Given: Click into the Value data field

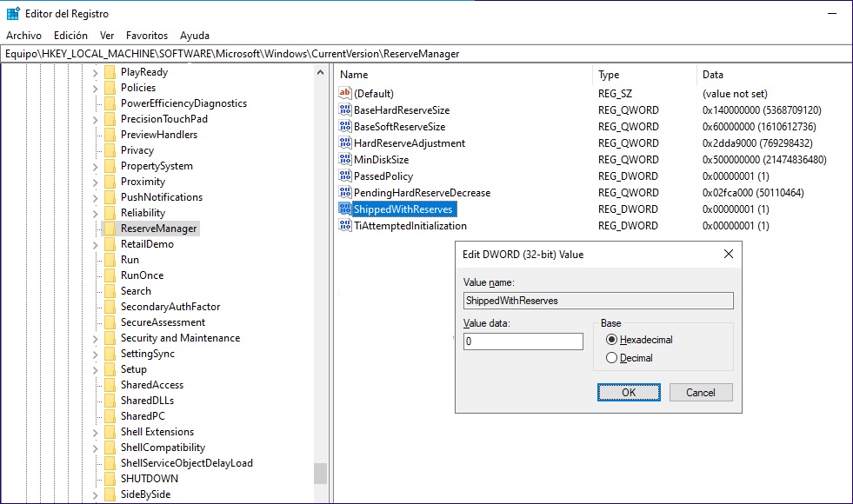Looking at the screenshot, I should [x=523, y=342].
